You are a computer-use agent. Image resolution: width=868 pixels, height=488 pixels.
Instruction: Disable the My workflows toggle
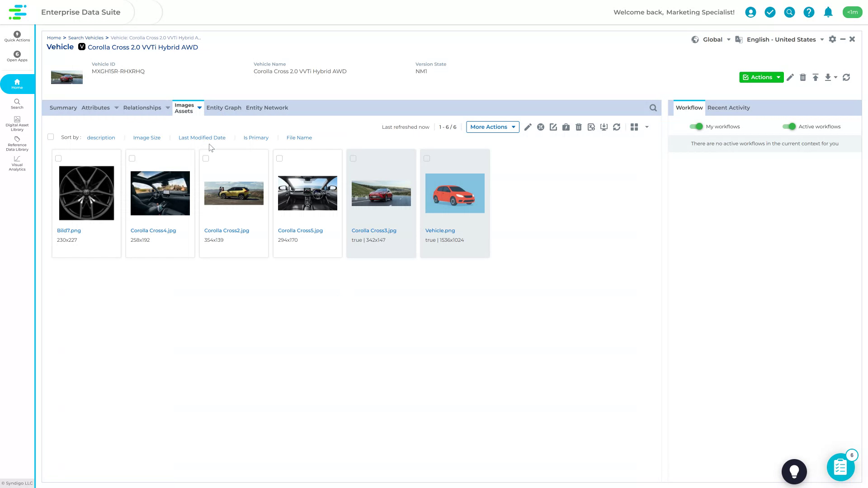696,127
